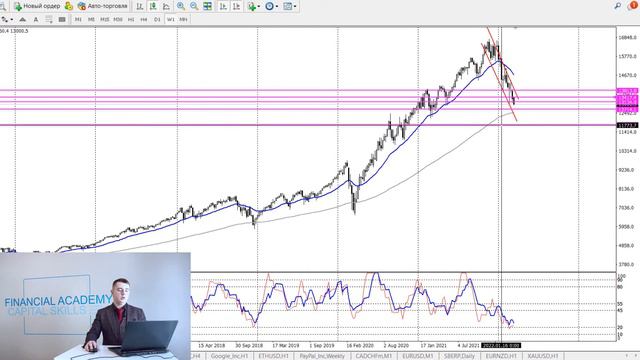Open the ETHUSD,H1 chart tab

tap(273, 356)
